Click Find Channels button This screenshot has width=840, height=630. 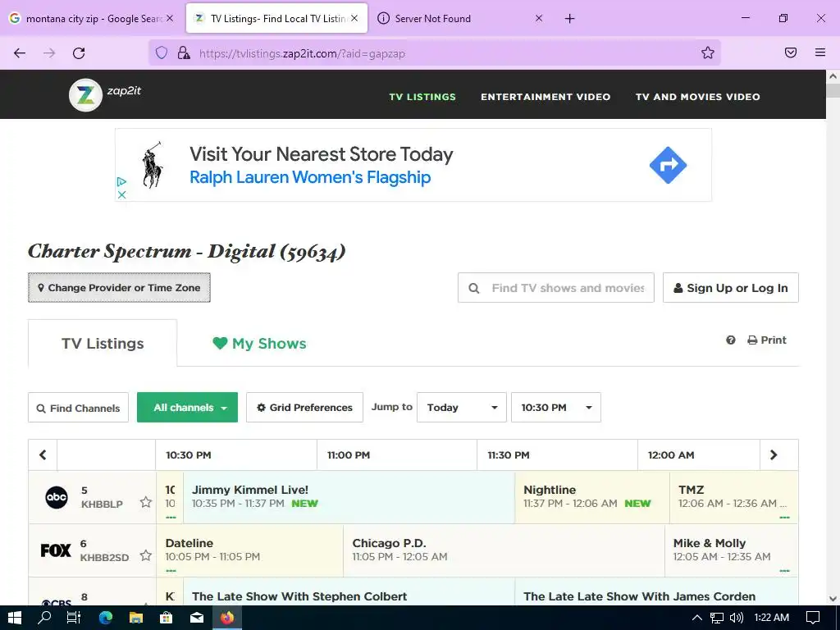click(x=78, y=408)
